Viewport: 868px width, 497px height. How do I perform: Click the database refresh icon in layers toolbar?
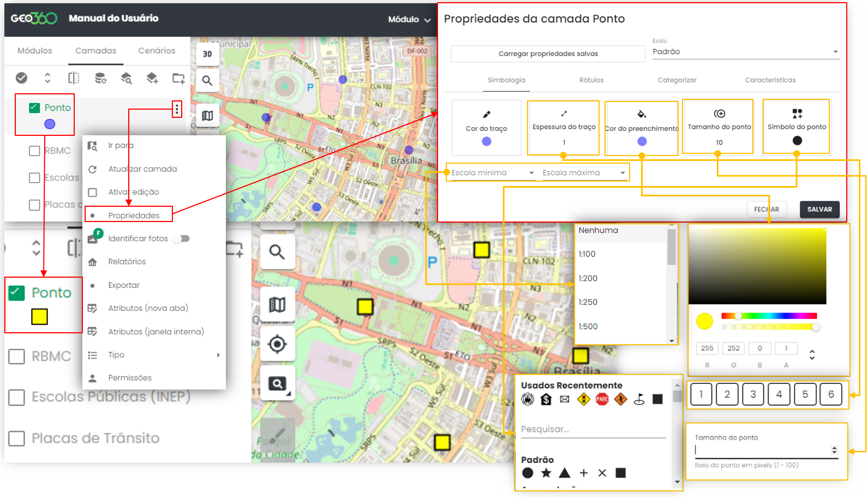tap(100, 78)
